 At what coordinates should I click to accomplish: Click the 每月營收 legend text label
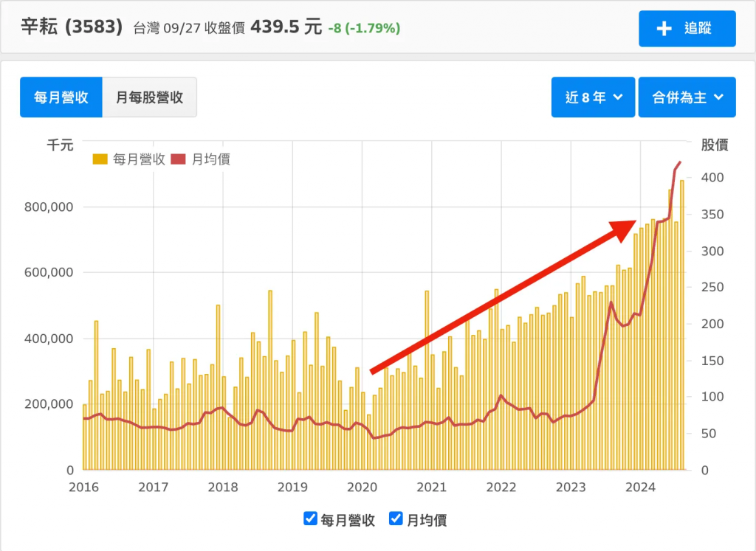(138, 159)
